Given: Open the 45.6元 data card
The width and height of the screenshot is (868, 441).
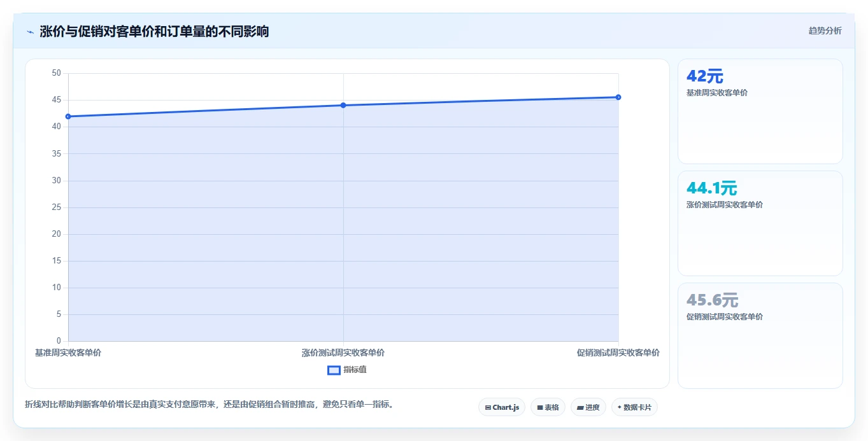Looking at the screenshot, I should point(760,335).
